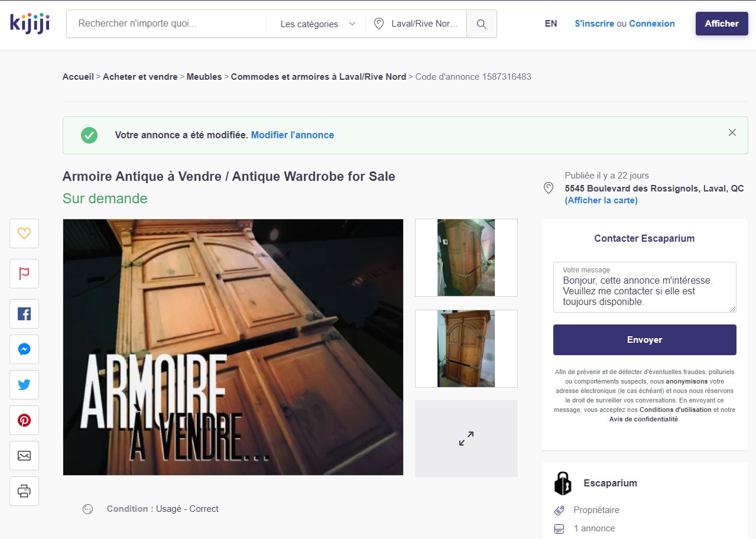Report the ad using the flag icon

click(x=24, y=273)
